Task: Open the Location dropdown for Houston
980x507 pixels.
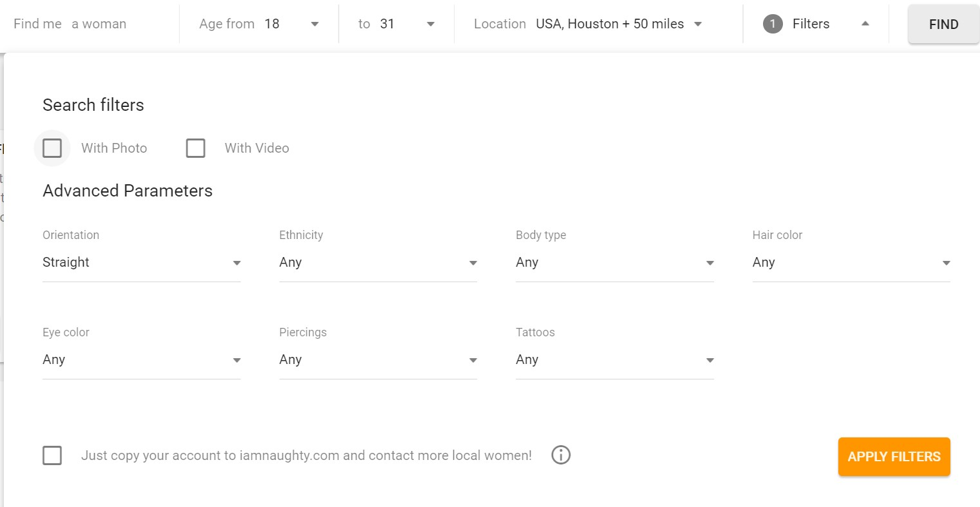Action: [x=588, y=24]
